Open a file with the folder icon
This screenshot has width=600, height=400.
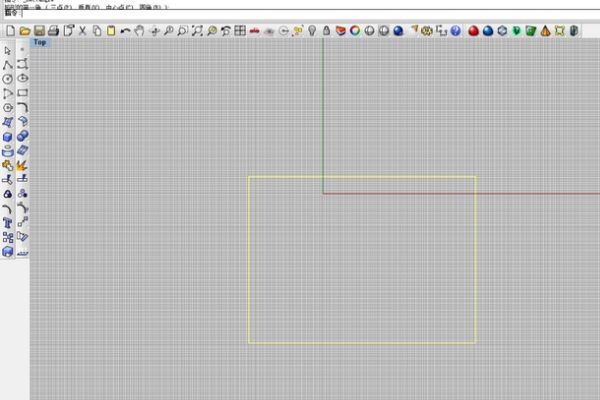pyautogui.click(x=25, y=31)
